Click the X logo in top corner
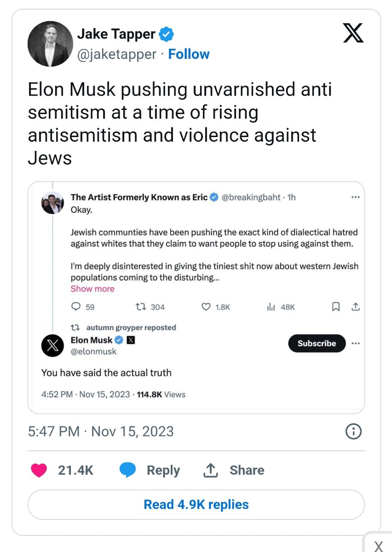Image resolution: width=392 pixels, height=552 pixels. click(353, 34)
